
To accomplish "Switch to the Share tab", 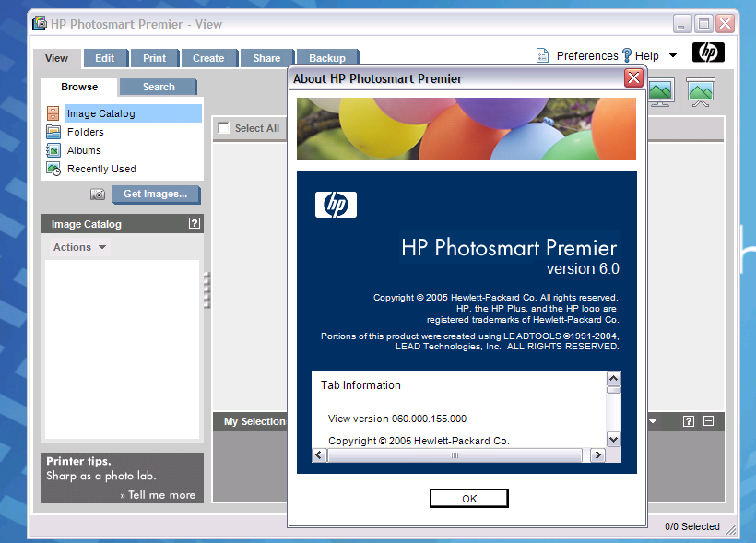I will pos(266,58).
